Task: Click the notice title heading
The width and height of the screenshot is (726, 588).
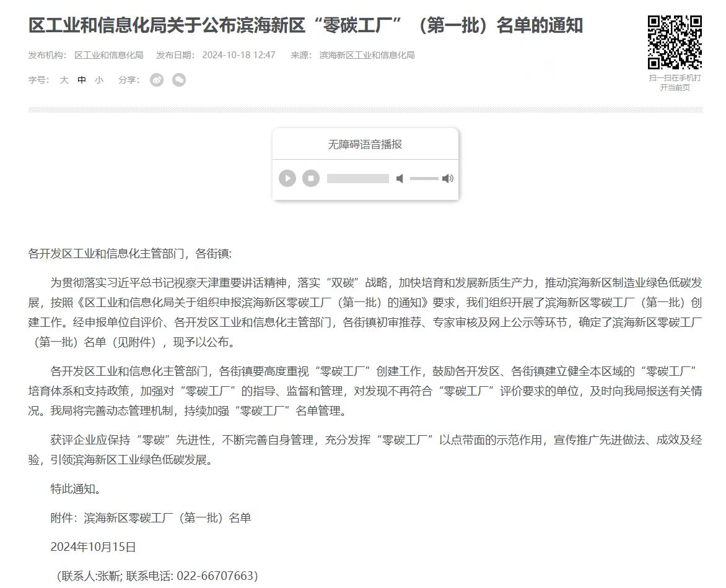Action: click(305, 25)
